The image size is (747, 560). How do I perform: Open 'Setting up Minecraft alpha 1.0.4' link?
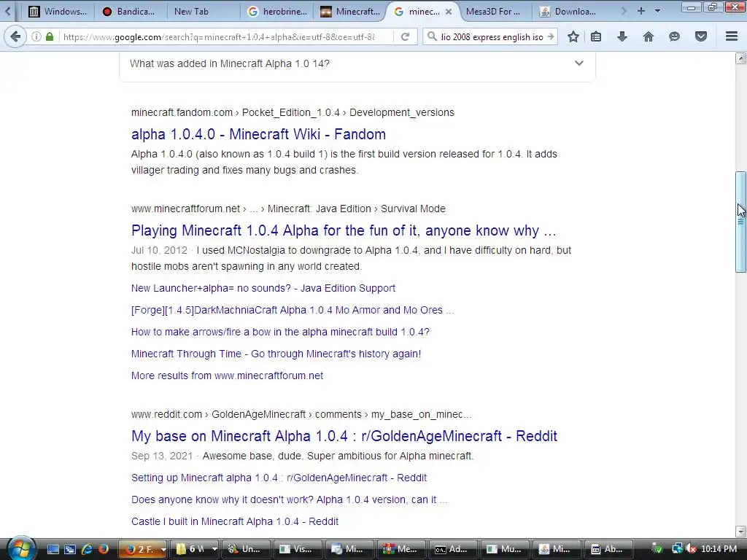[279, 478]
